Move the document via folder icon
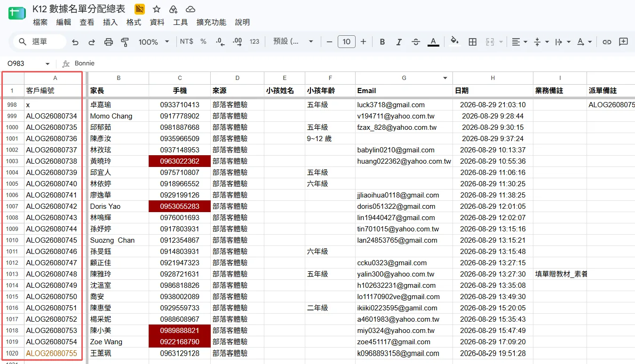The width and height of the screenshot is (635, 364). [173, 9]
